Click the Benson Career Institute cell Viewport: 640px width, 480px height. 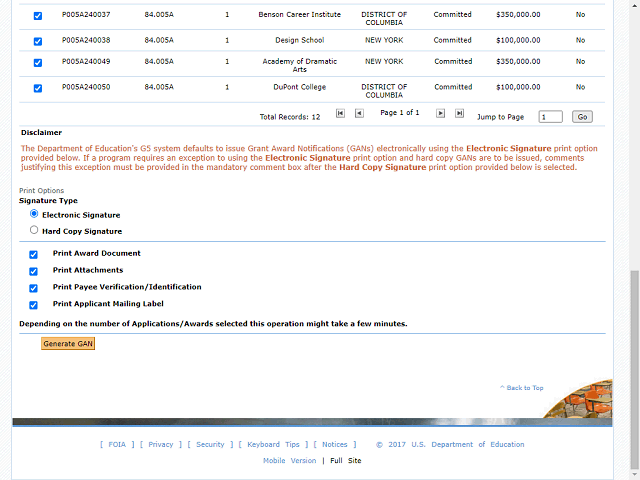point(300,15)
